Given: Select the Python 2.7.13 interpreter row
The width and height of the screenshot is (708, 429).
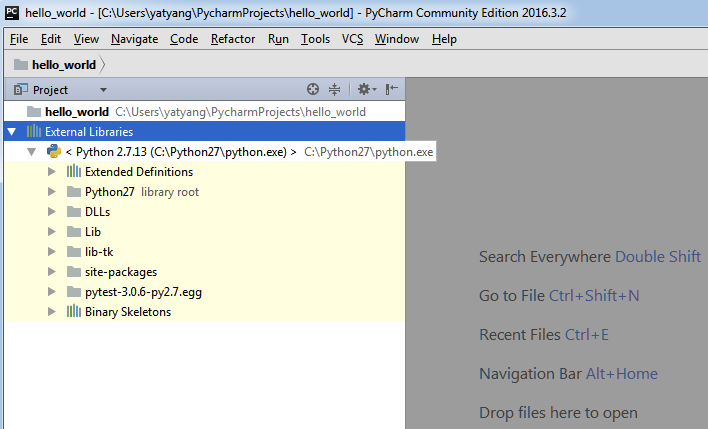Looking at the screenshot, I should point(220,152).
